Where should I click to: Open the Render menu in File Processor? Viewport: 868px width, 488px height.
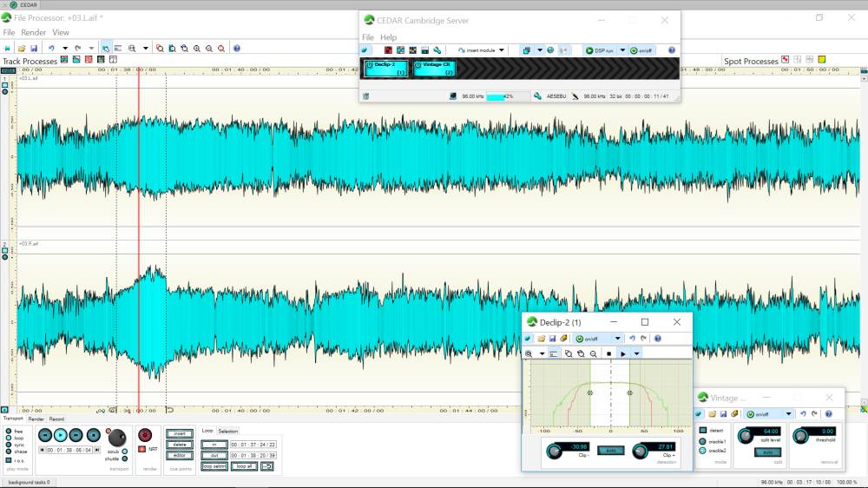coord(33,33)
